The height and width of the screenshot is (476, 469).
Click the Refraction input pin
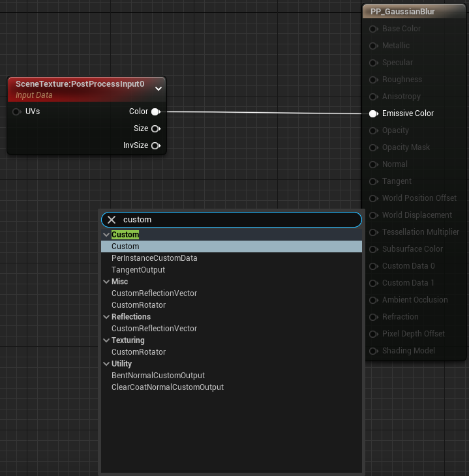click(373, 318)
